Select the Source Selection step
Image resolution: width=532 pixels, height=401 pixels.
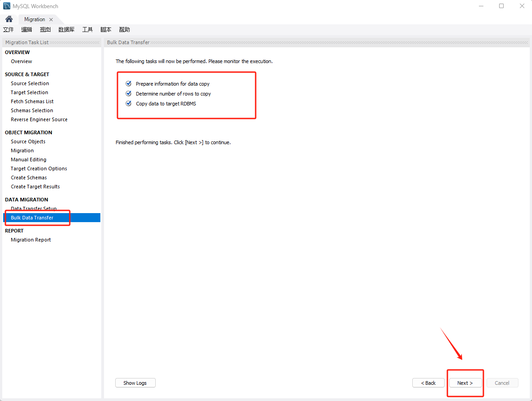click(30, 83)
